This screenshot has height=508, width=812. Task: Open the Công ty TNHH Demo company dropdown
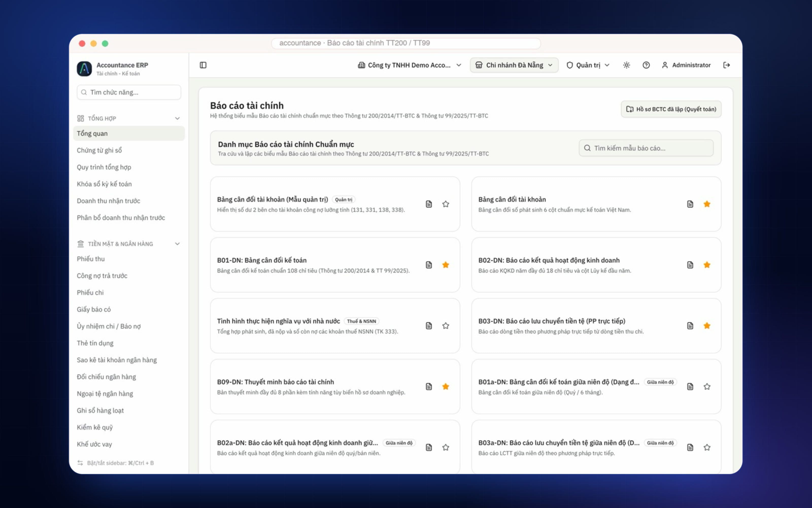click(410, 65)
